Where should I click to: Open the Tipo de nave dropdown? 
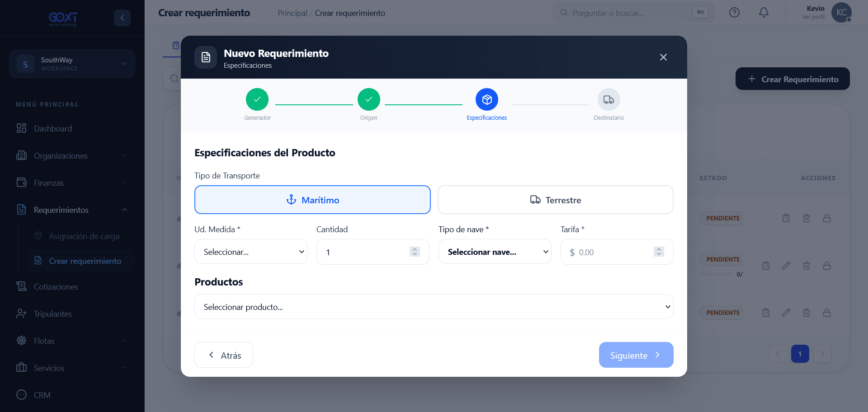coord(495,252)
